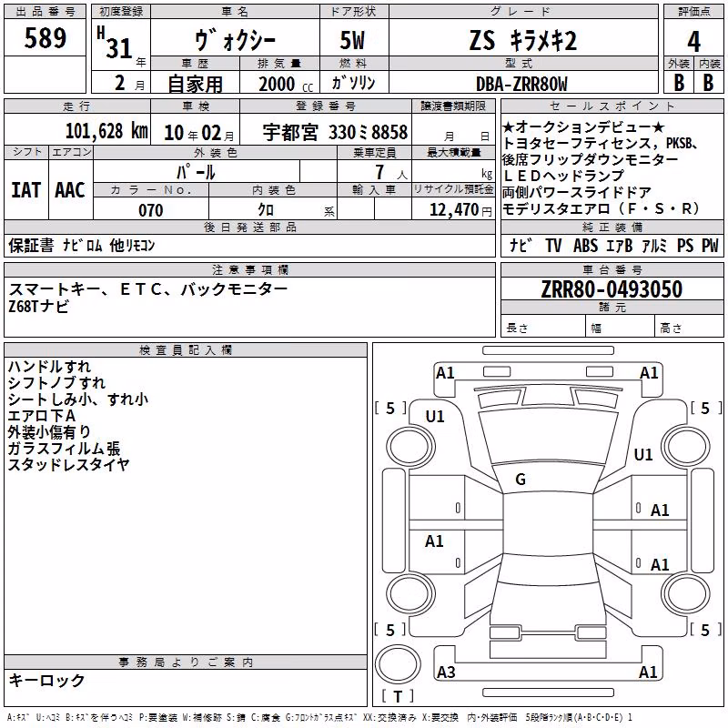This screenshot has height=728, width=728.
Task: Click 保証書 in later-shipped parts
Action: (31, 245)
